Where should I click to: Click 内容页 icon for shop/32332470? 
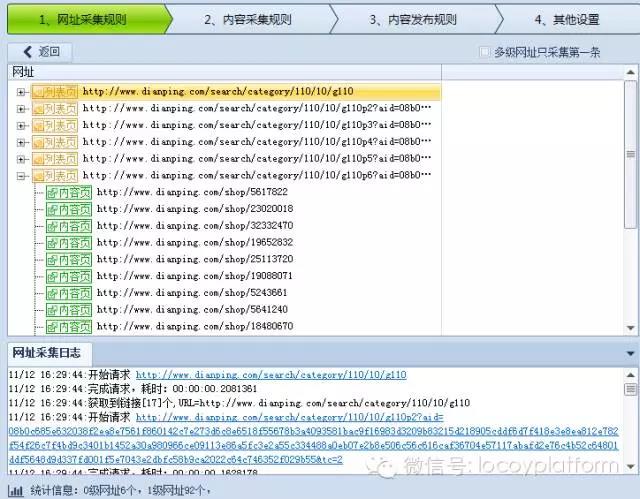pos(69,226)
